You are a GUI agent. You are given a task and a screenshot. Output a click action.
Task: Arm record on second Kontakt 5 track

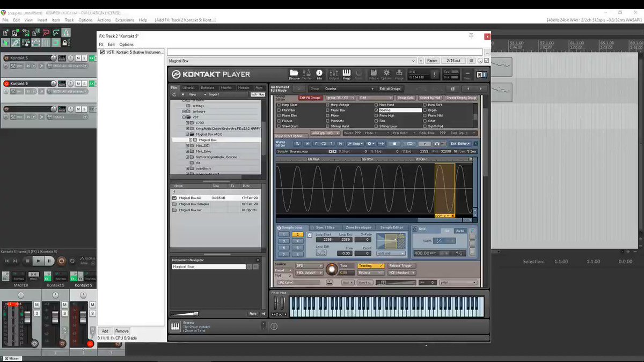coord(7,84)
